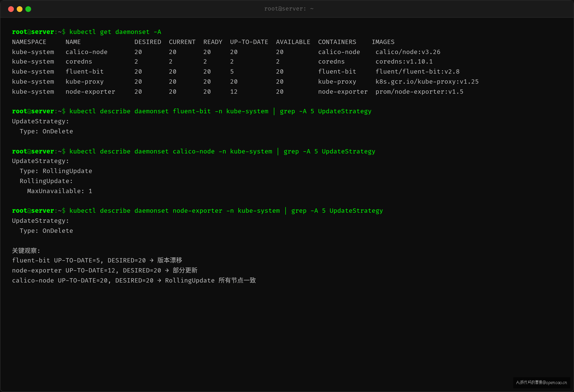Click 'fluent-bit' in the NAME column
Screen dimensions: 574x392
[84, 71]
